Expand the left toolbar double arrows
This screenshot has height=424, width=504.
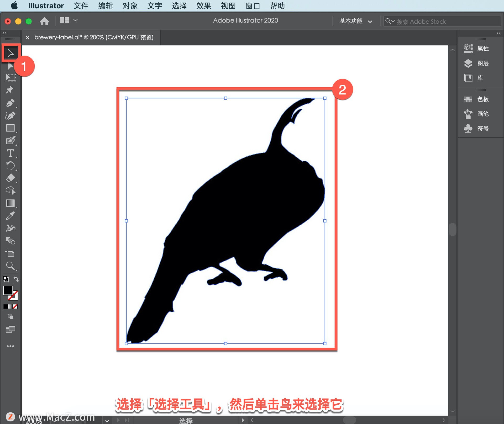tap(4, 33)
